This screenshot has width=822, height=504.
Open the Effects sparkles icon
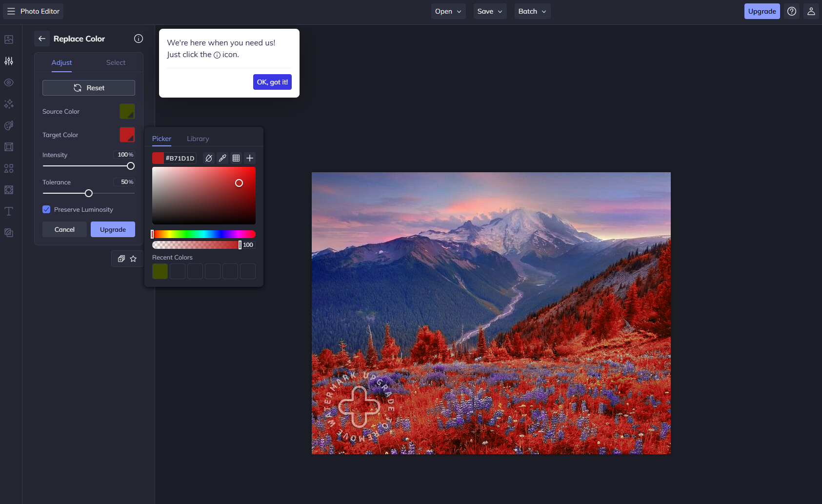click(x=9, y=104)
